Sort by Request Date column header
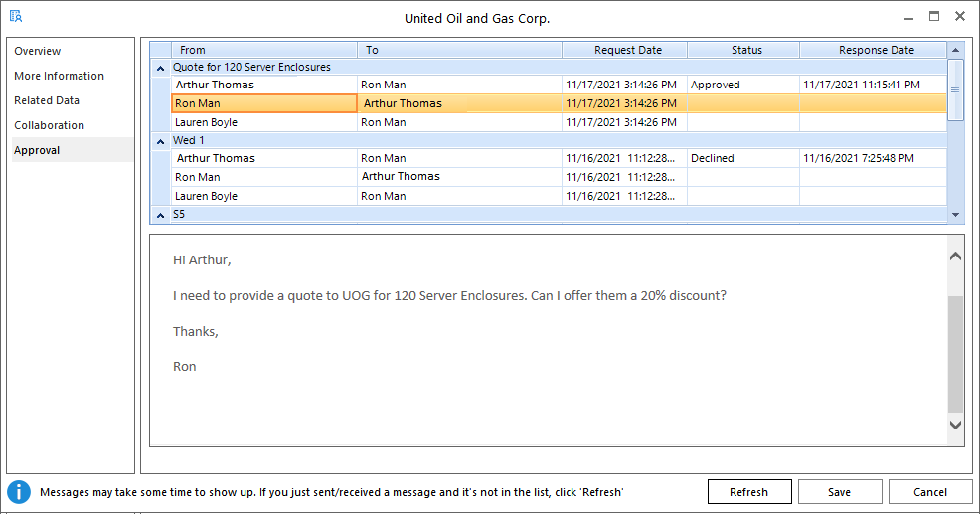980x515 pixels. pyautogui.click(x=627, y=50)
